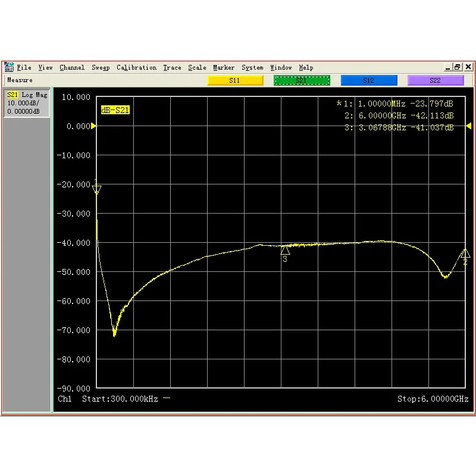476x476 pixels.
Task: Click marker 3 triangle on the trace
Action: (285, 250)
